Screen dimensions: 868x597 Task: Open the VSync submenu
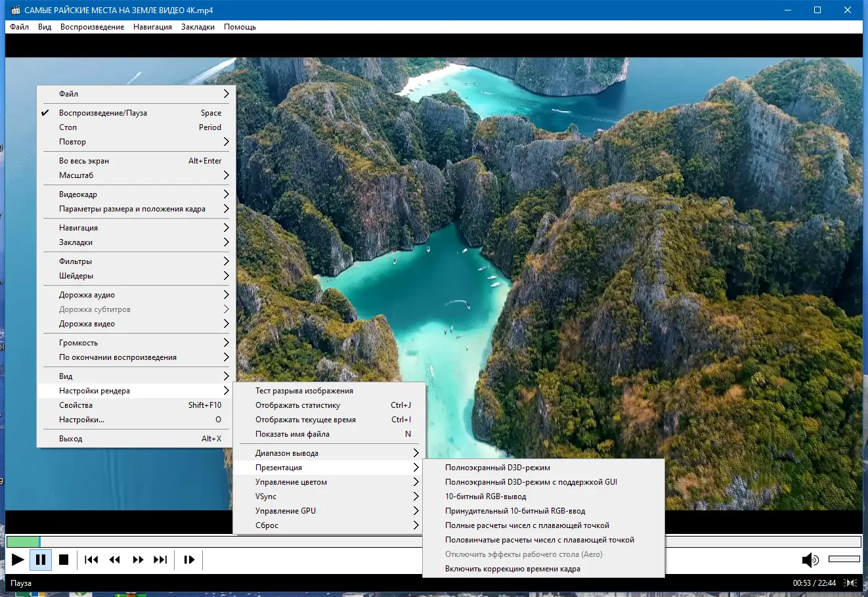tap(266, 497)
